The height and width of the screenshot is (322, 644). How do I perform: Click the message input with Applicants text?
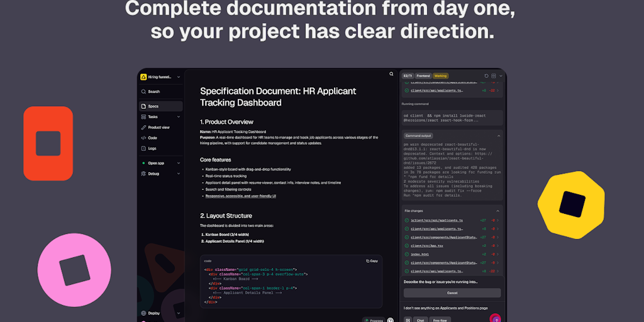[x=446, y=308]
